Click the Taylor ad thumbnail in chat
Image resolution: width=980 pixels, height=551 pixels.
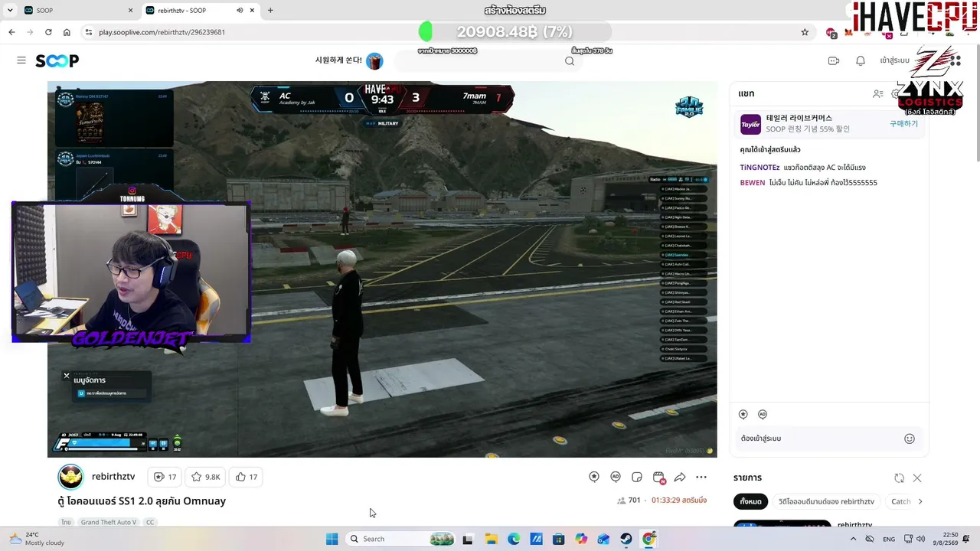[x=750, y=124]
